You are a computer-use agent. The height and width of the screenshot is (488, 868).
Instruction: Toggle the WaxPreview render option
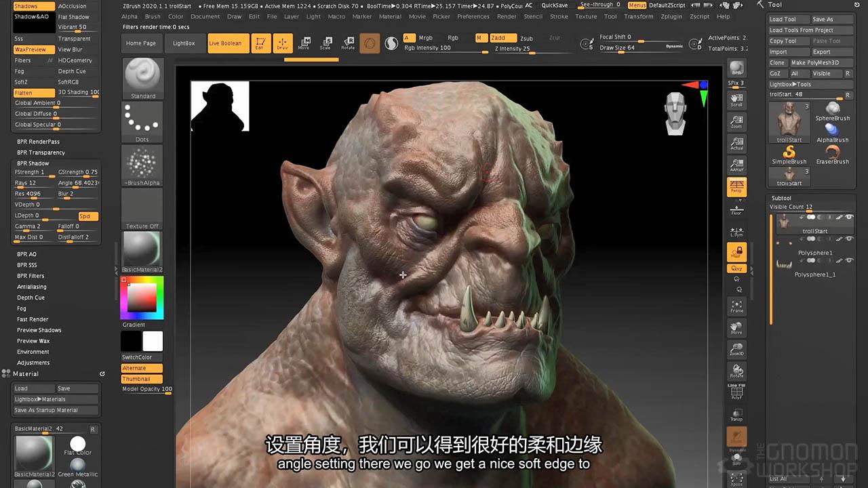pos(34,49)
